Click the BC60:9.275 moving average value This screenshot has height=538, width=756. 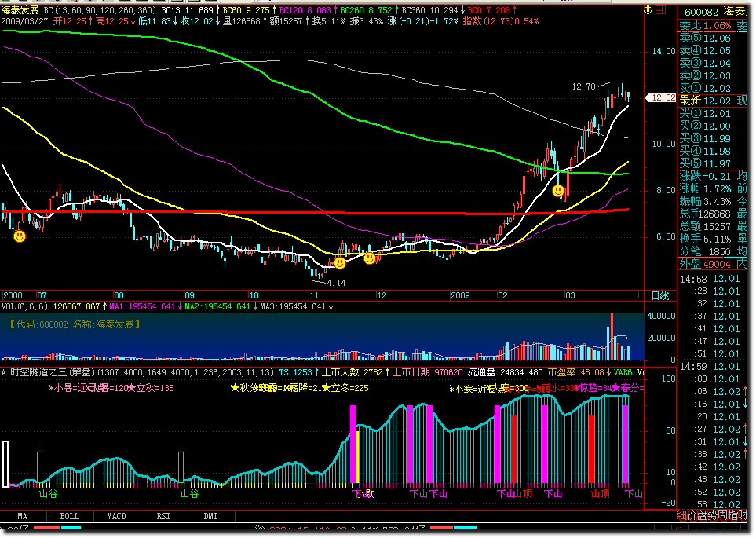[246, 10]
